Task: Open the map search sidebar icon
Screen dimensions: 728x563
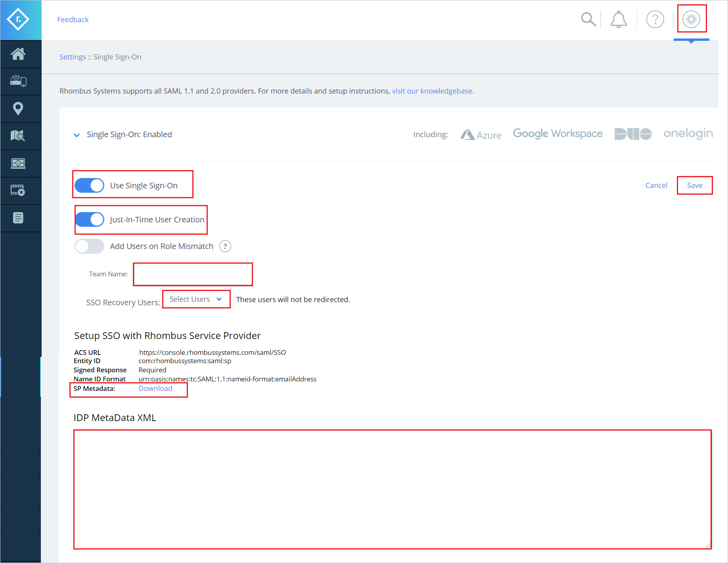Action: 18,136
